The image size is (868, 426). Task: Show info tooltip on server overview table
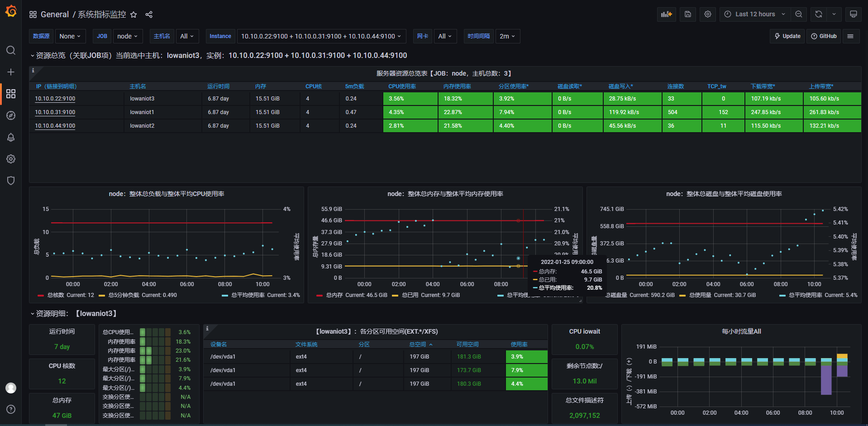click(33, 71)
